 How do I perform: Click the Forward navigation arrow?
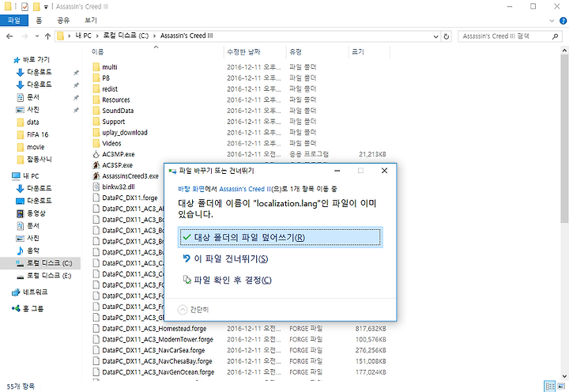pos(24,36)
